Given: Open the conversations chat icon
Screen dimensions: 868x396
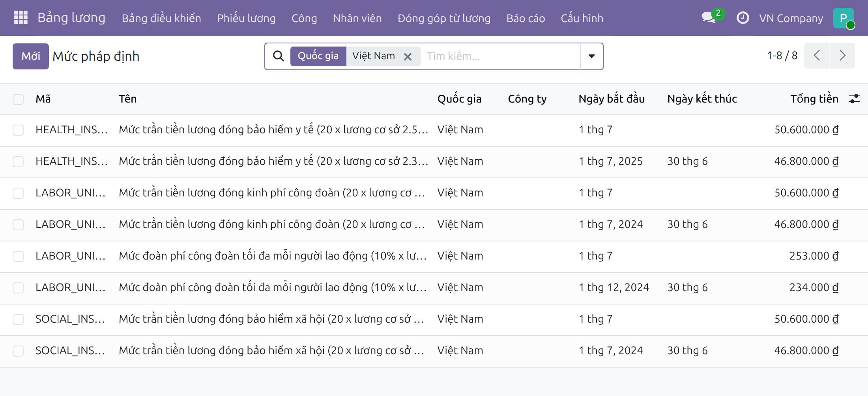Looking at the screenshot, I should 709,18.
